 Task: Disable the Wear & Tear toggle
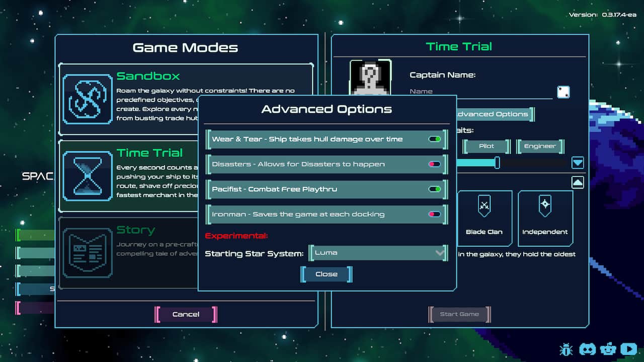(435, 139)
